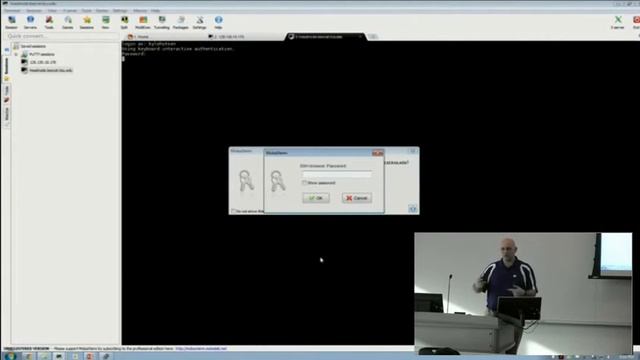Select the help icon in back dialog

[x=413, y=209]
